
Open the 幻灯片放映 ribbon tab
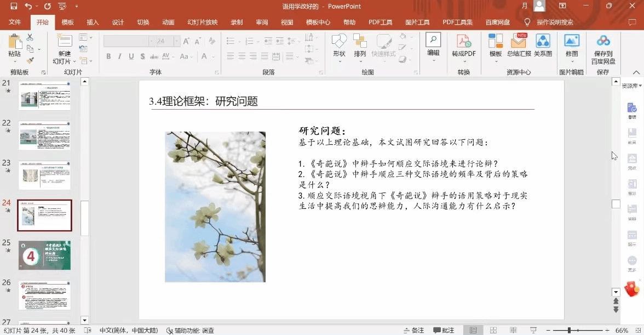[x=203, y=22]
